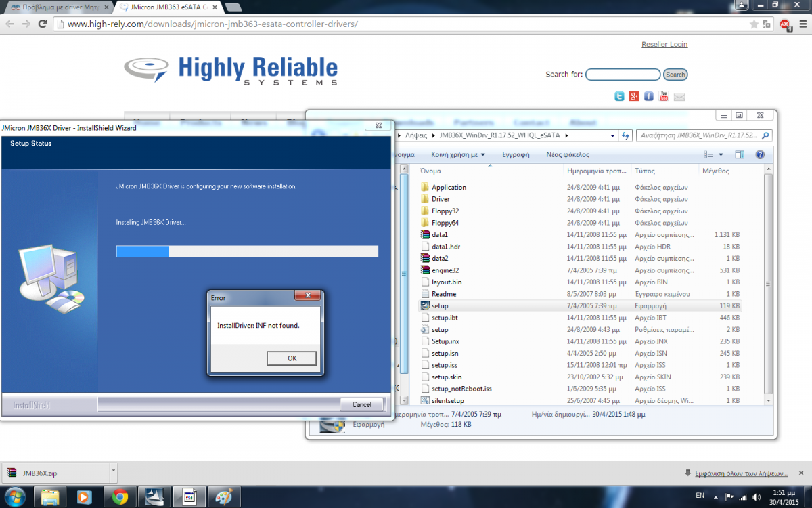The width and height of the screenshot is (812, 508).
Task: Open the JMB36X.zip downloaded file
Action: click(55, 473)
